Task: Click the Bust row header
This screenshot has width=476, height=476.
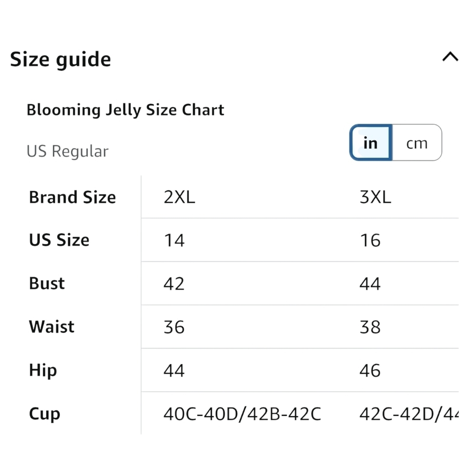Action: click(x=47, y=284)
